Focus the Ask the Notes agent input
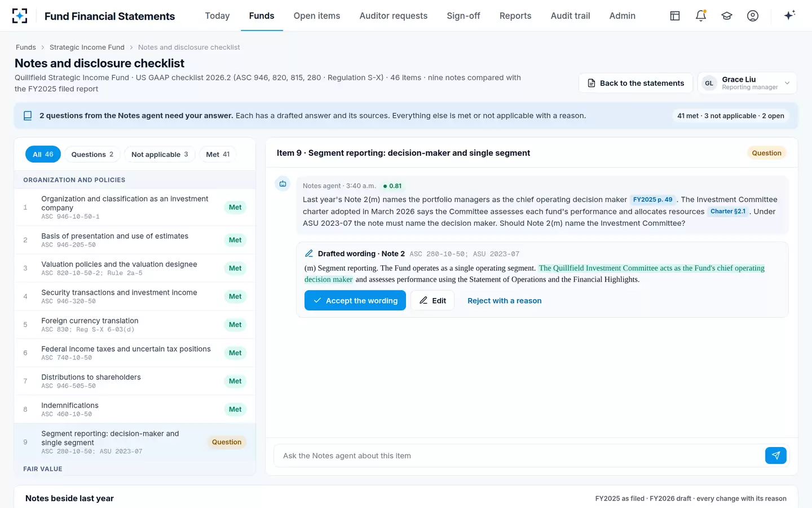The image size is (812, 508). point(519,456)
